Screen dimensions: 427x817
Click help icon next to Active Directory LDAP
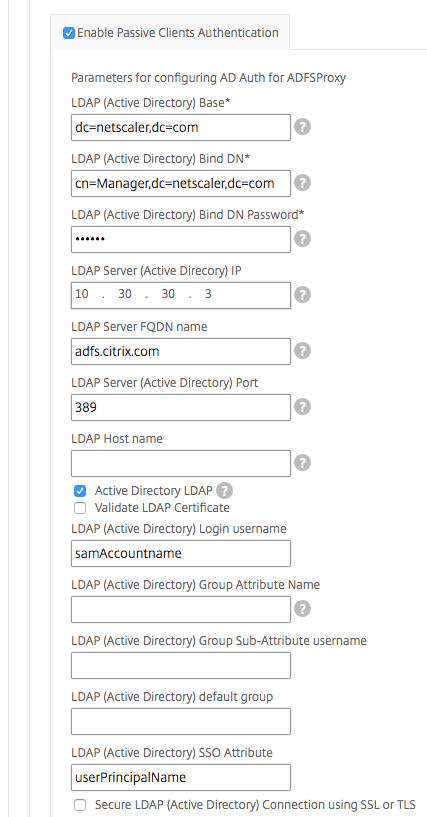point(224,490)
